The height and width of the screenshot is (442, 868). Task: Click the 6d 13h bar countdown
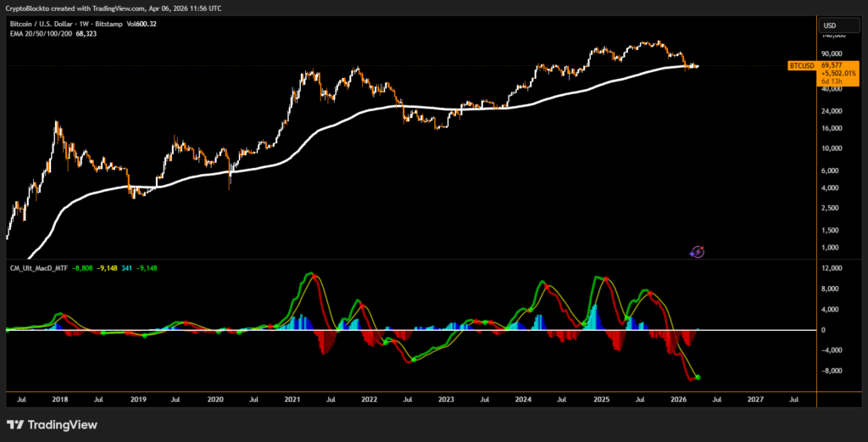[x=831, y=81]
